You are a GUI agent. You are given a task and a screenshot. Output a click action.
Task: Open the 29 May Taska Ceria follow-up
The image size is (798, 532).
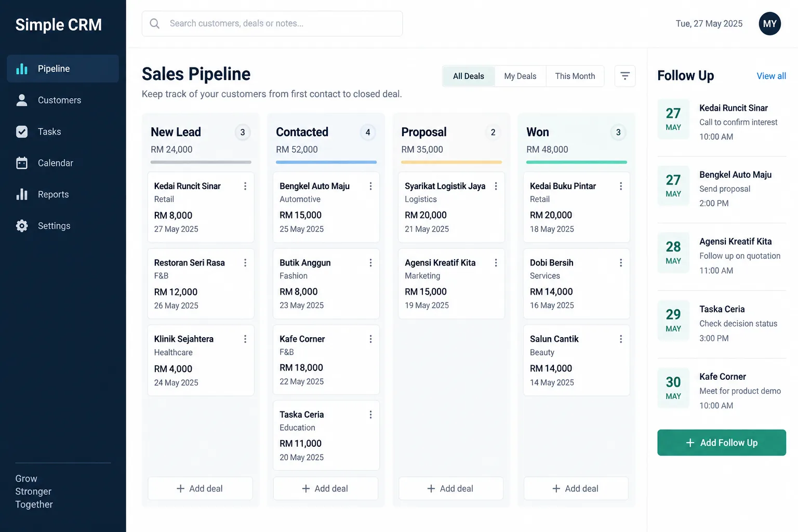[722, 324]
